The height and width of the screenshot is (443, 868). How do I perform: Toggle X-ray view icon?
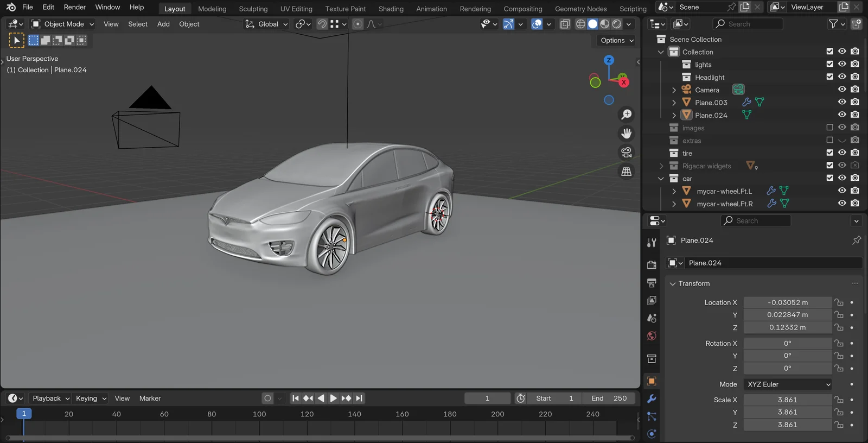click(565, 24)
